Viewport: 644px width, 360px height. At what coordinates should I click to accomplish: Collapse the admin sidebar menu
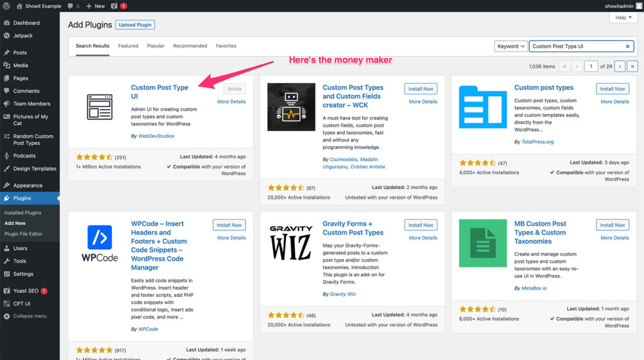(30, 316)
